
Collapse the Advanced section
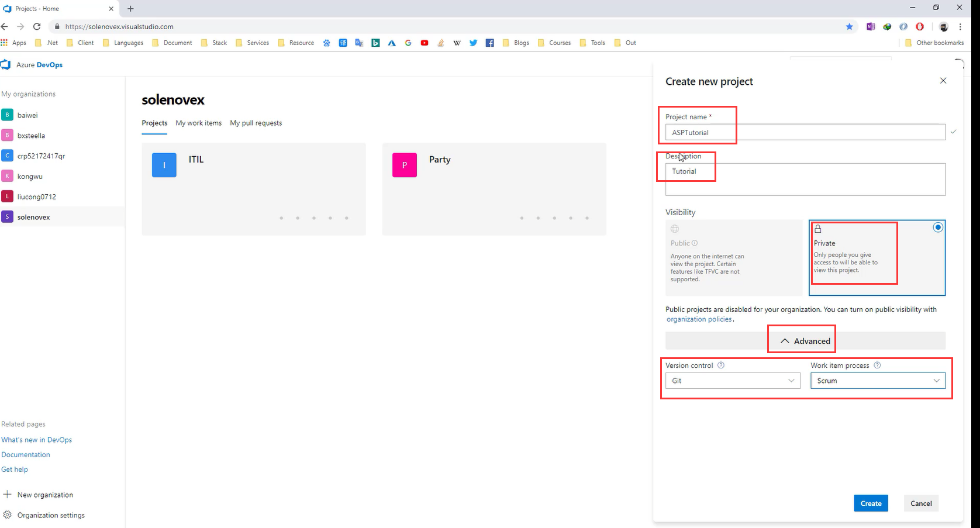tap(805, 341)
